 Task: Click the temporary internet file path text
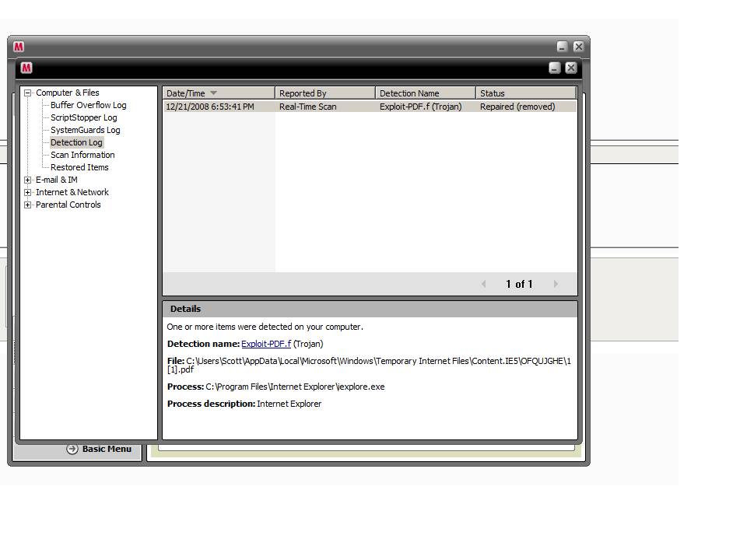tap(369, 366)
